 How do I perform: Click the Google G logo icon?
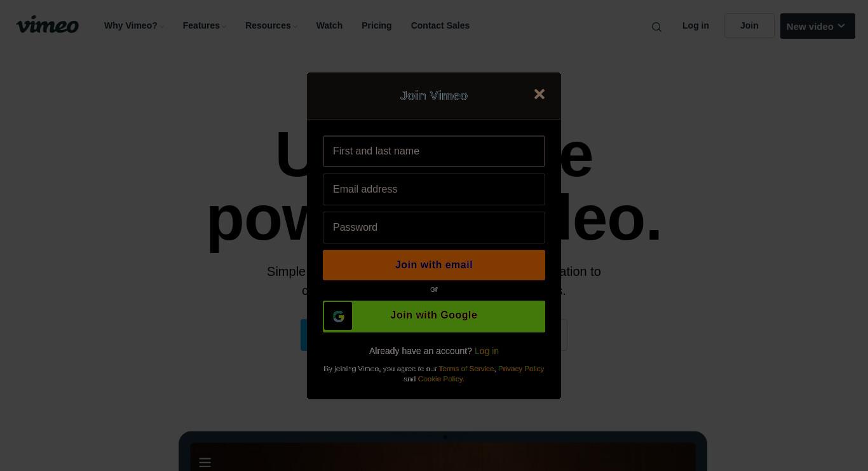(x=338, y=316)
